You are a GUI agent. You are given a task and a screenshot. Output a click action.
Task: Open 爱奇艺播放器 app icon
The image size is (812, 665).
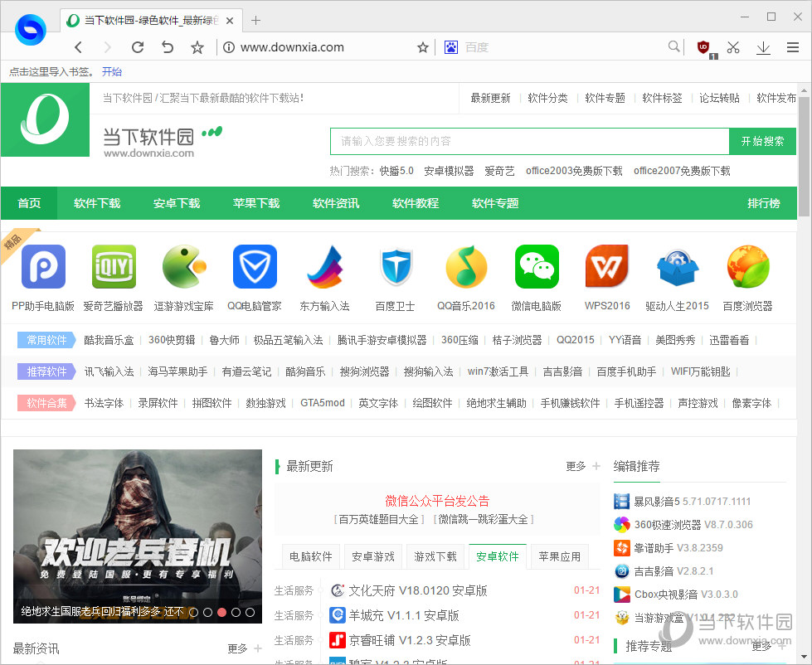(x=114, y=266)
